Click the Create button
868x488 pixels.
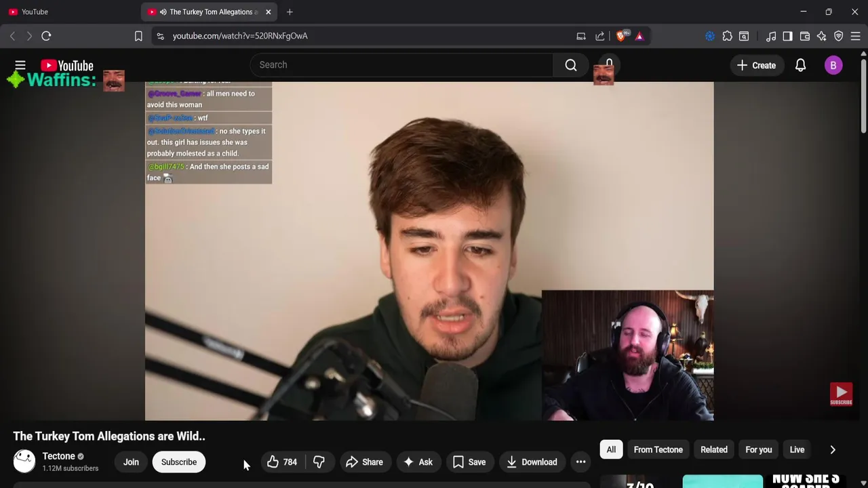(756, 65)
